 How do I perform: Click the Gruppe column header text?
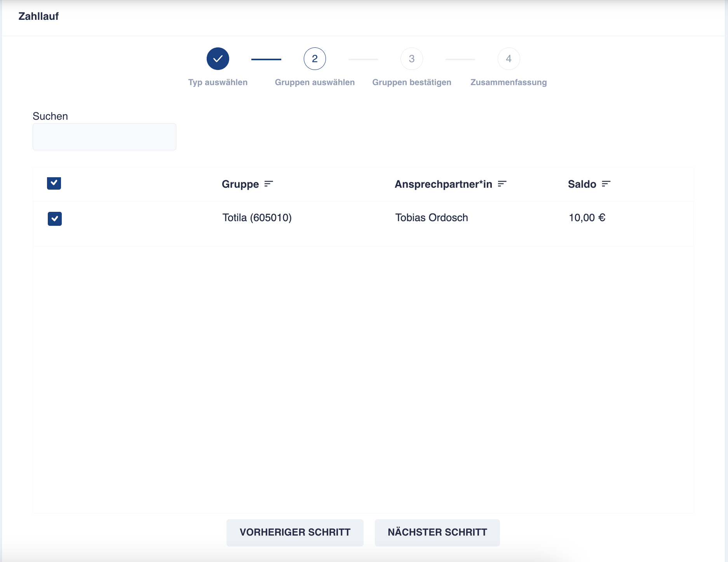[x=240, y=184]
